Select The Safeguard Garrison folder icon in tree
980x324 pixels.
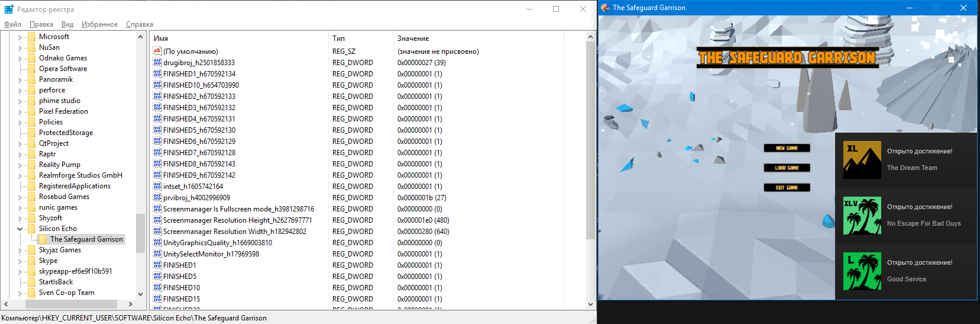(x=43, y=239)
